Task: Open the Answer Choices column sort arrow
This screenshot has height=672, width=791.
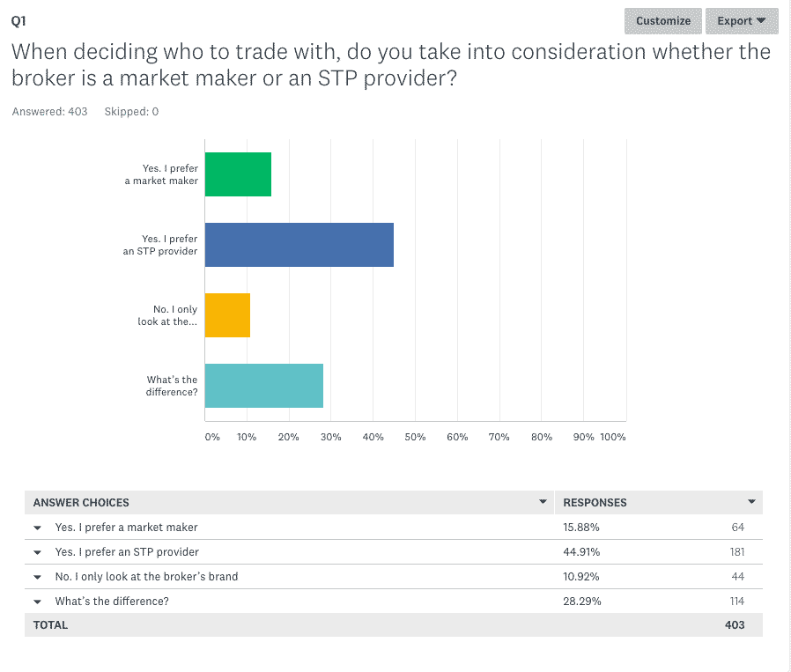Action: click(x=543, y=502)
